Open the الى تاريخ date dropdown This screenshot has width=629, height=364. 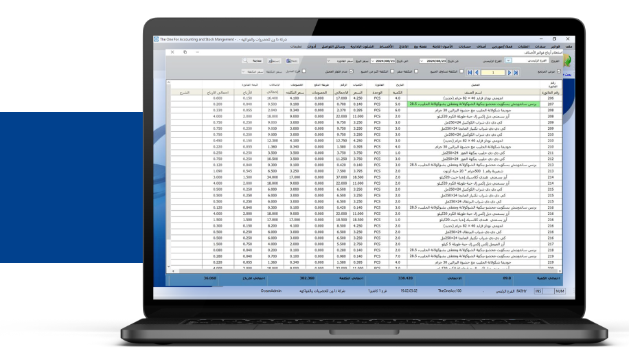(373, 61)
